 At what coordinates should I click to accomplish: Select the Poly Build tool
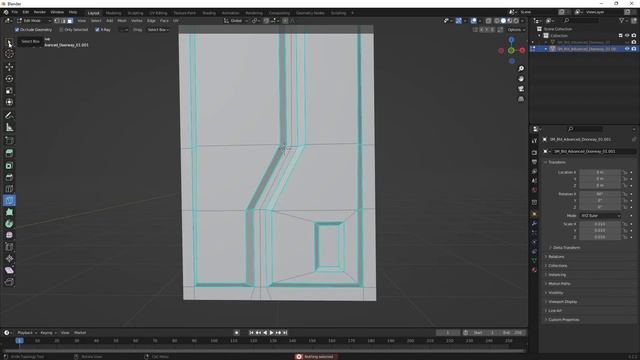tap(9, 212)
